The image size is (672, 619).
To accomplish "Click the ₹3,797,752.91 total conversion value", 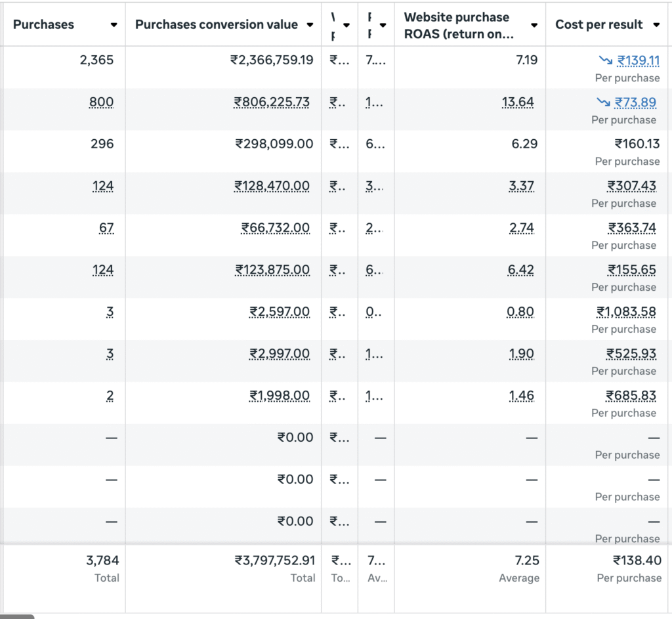I will click(275, 561).
